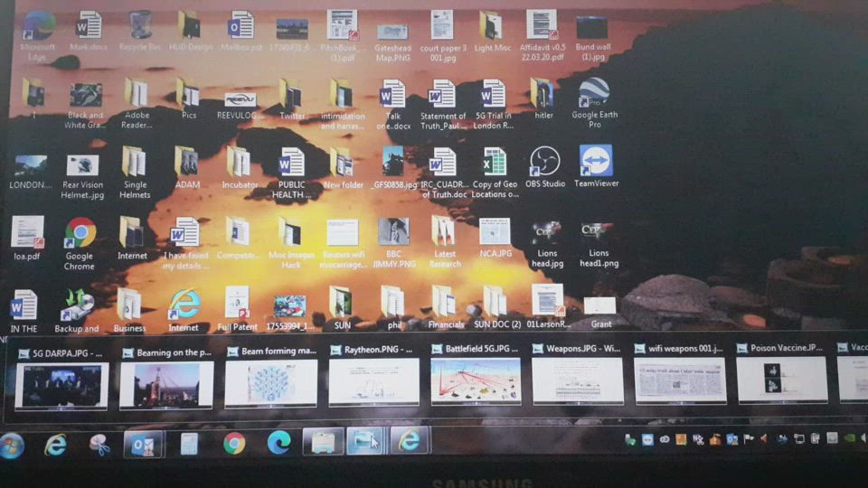Select the Google Chrome desktop shortcut
Image resolution: width=868 pixels, height=488 pixels.
point(80,234)
